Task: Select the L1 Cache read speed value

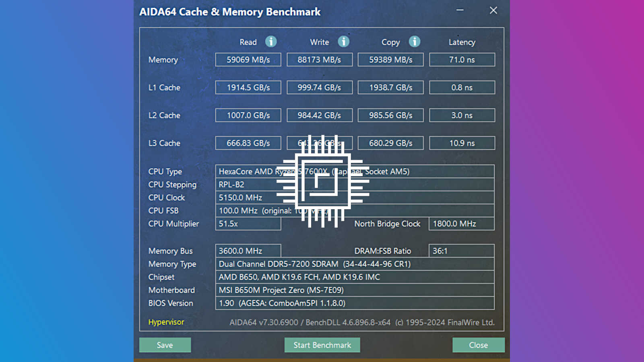Action: (248, 87)
